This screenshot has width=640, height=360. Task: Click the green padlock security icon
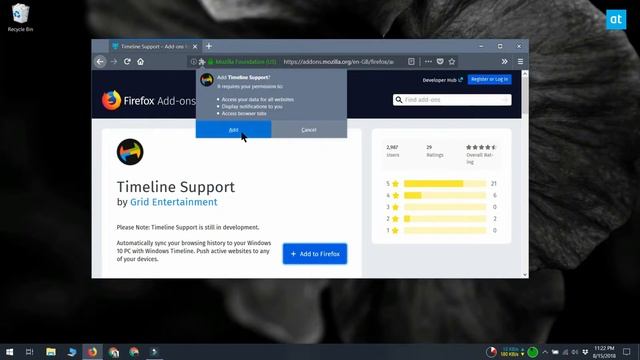pos(211,62)
